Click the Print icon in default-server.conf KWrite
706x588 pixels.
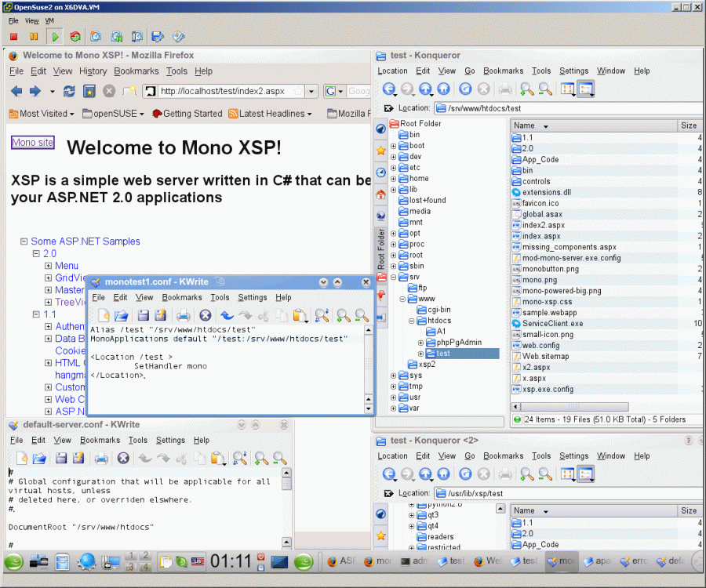[101, 459]
